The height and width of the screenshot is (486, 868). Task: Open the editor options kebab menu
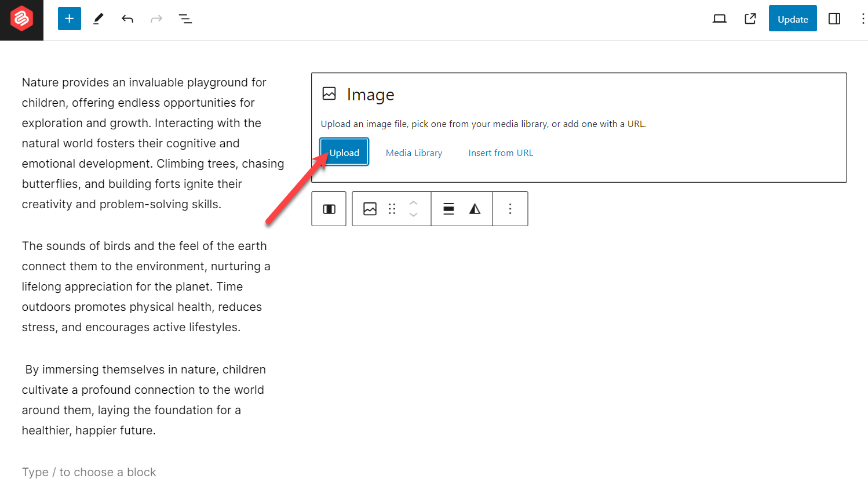863,18
